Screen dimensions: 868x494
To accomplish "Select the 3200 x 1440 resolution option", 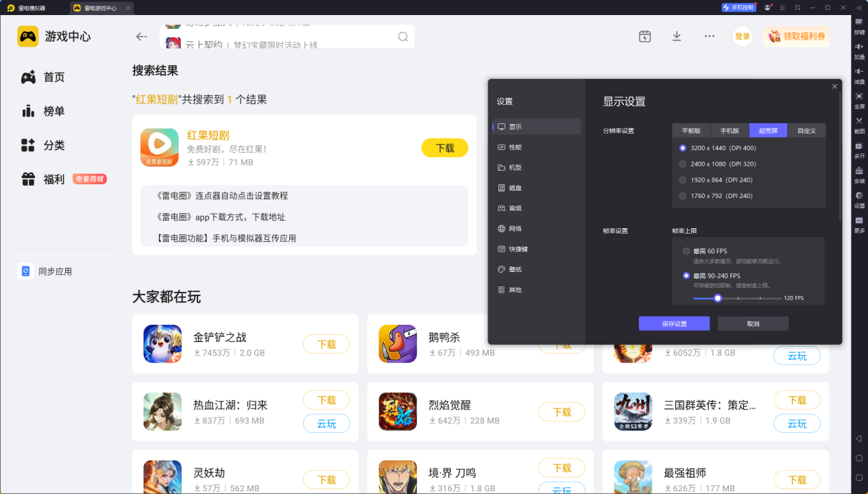I will coord(683,148).
